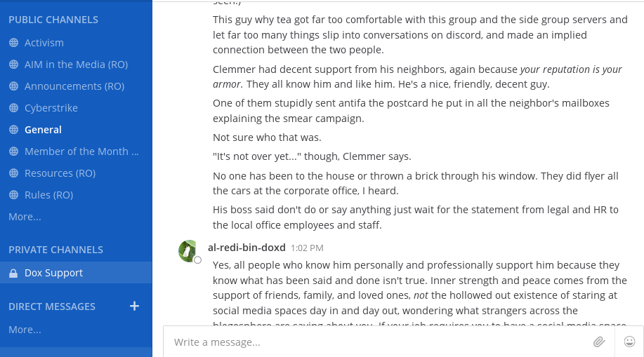Add a direct message with plus icon
The height and width of the screenshot is (357, 644).
coord(134,306)
